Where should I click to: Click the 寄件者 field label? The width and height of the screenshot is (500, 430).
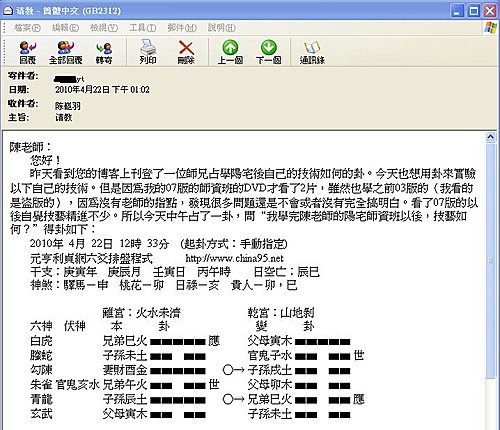pyautogui.click(x=23, y=76)
